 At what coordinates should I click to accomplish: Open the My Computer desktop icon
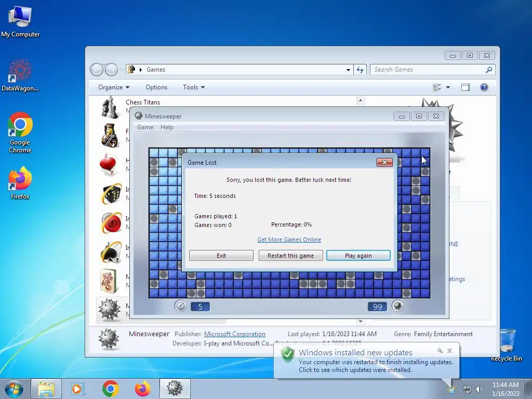(20, 22)
